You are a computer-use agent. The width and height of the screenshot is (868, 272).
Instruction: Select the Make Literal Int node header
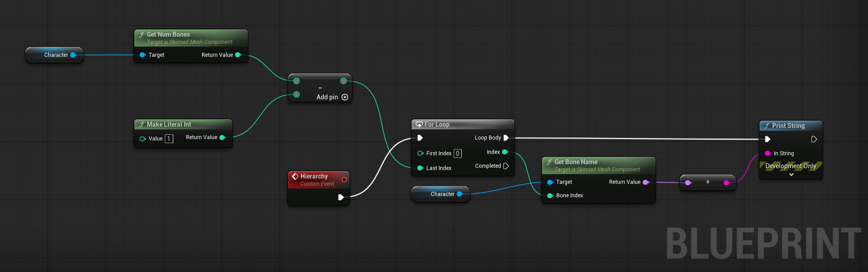click(183, 124)
